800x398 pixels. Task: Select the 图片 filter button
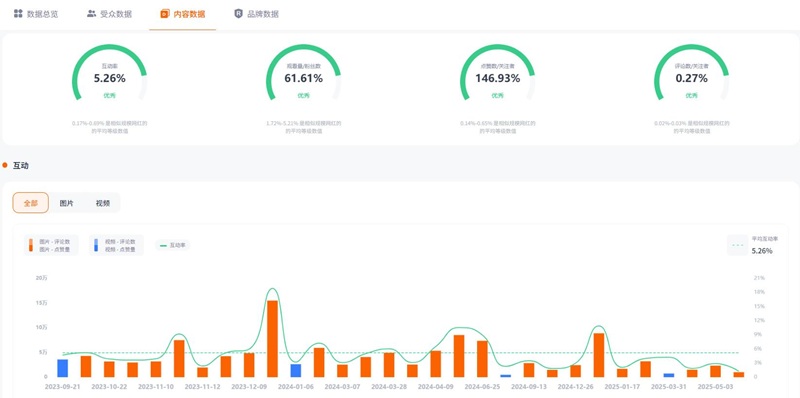[x=66, y=203]
